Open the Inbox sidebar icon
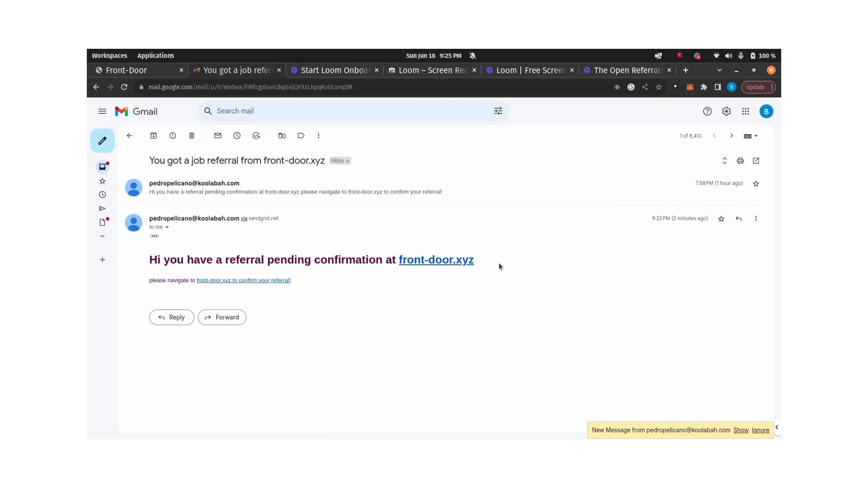 [102, 167]
